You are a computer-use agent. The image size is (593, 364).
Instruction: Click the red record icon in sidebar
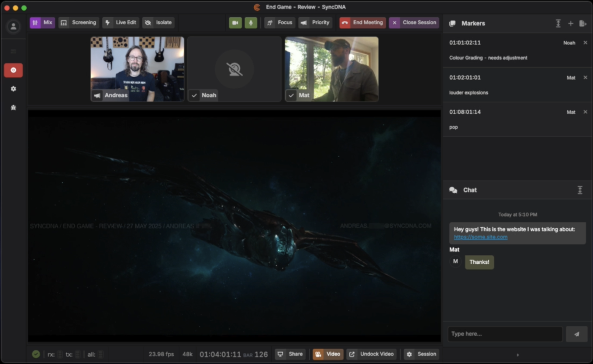13,70
